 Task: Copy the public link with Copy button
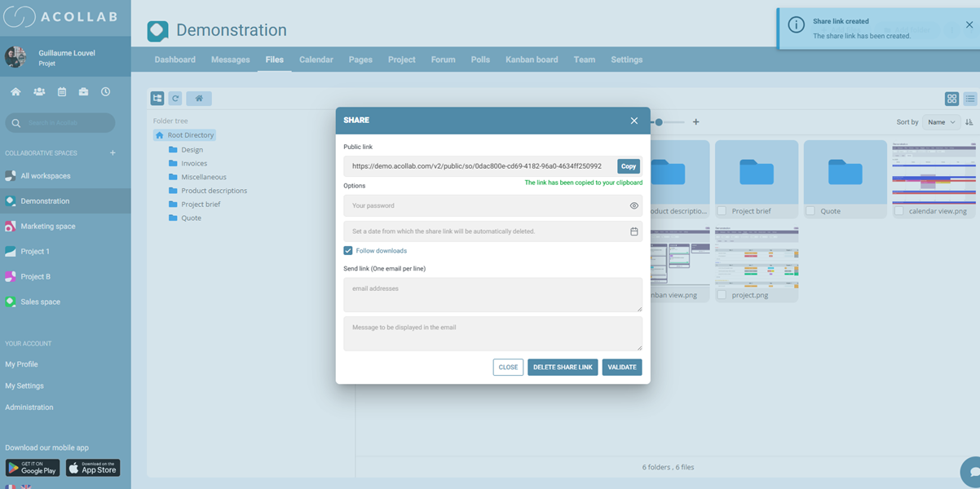[628, 166]
